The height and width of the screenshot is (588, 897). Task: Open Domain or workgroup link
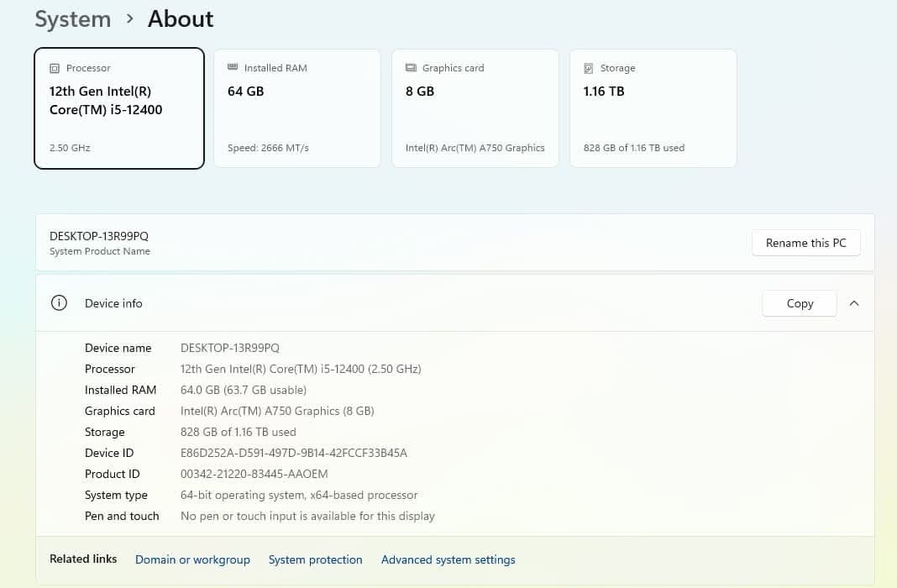tap(192, 559)
